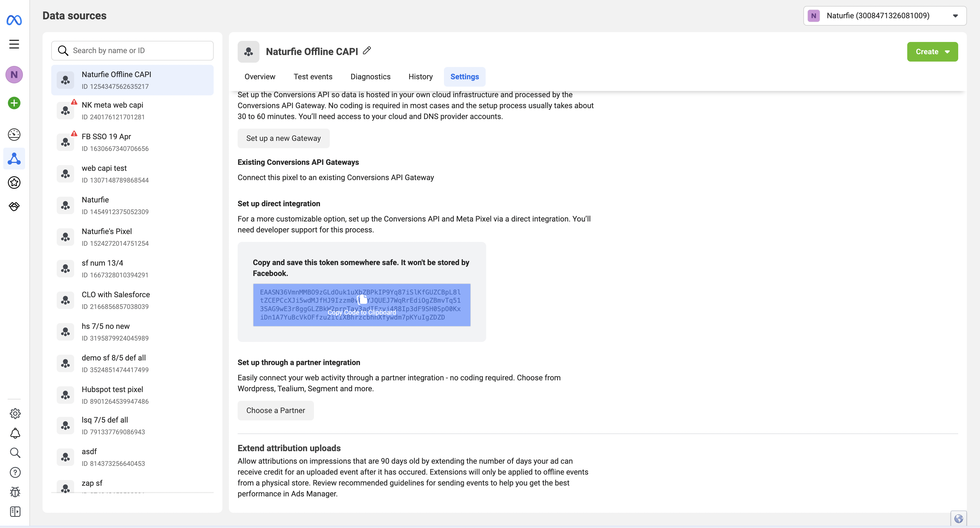The width and height of the screenshot is (980, 528).
Task: Select the sf num 13/4 data source
Action: click(132, 269)
